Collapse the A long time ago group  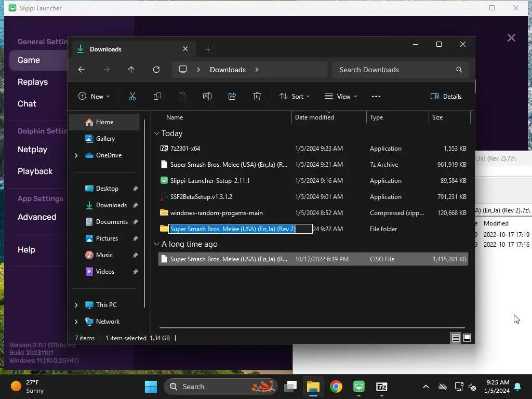pyautogui.click(x=156, y=244)
